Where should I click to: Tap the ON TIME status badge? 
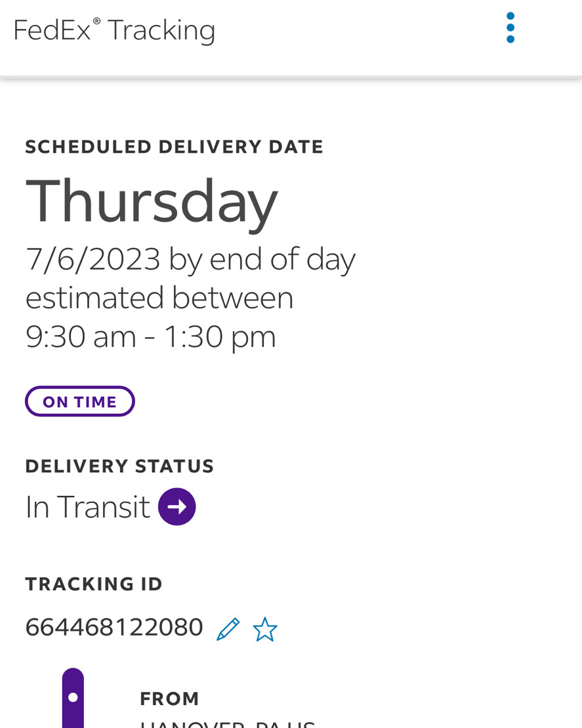pos(80,401)
